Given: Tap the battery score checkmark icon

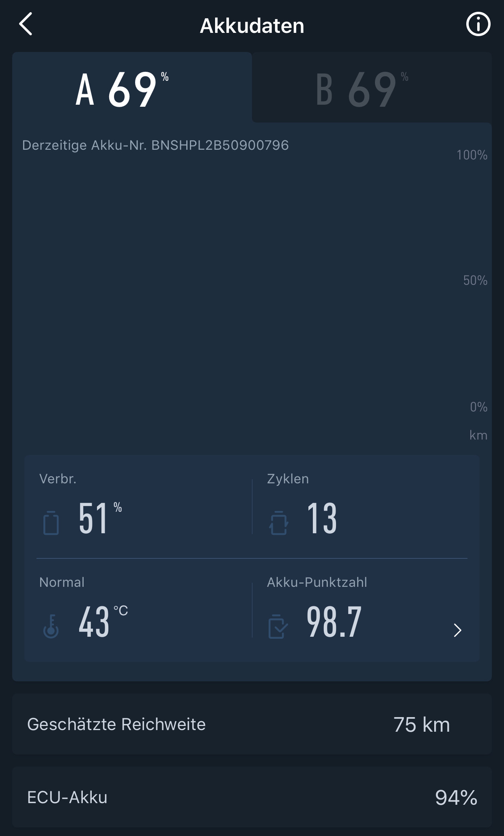Looking at the screenshot, I should [x=278, y=627].
